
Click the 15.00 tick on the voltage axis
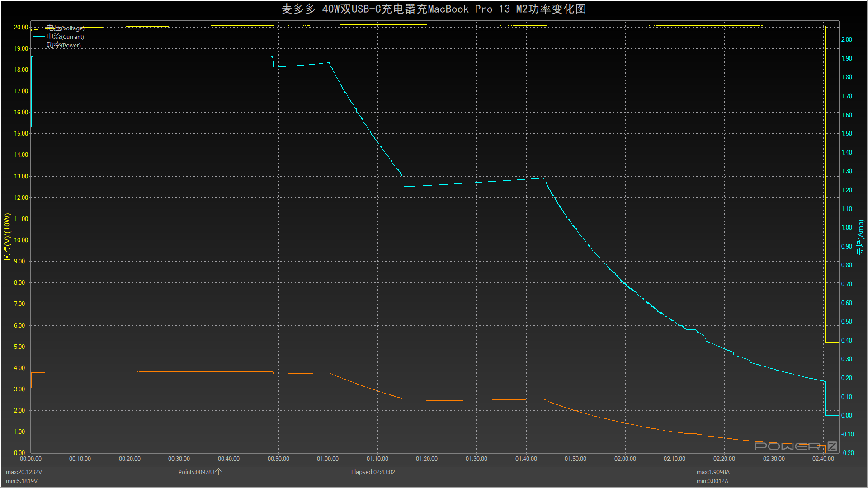click(x=21, y=133)
